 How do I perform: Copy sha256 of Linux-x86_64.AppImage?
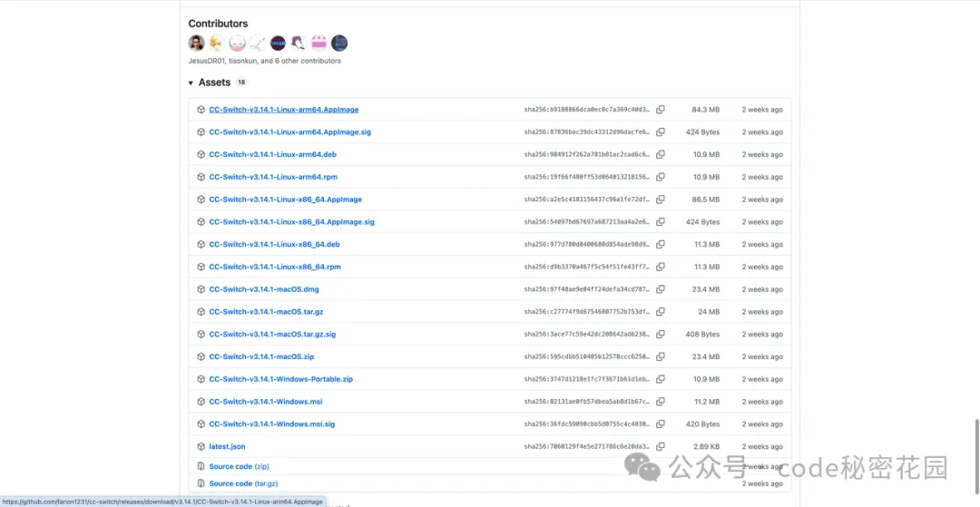(x=660, y=200)
